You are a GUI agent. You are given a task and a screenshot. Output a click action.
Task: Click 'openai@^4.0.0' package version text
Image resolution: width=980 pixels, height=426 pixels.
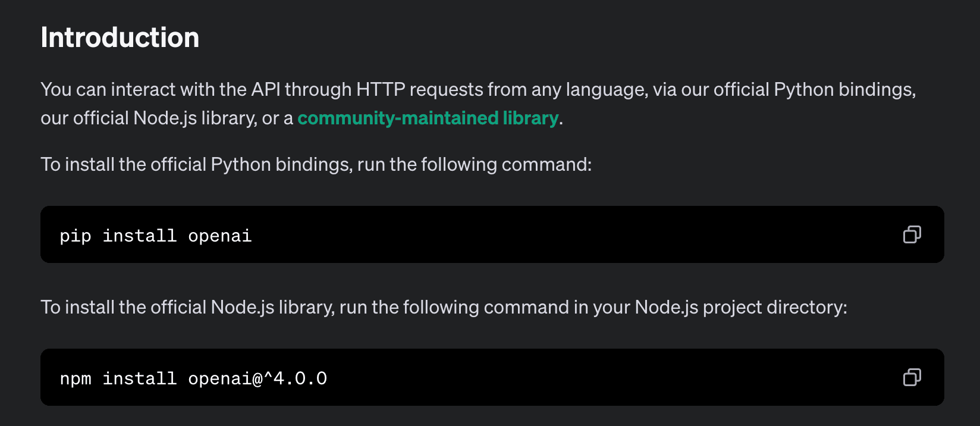pos(257,378)
